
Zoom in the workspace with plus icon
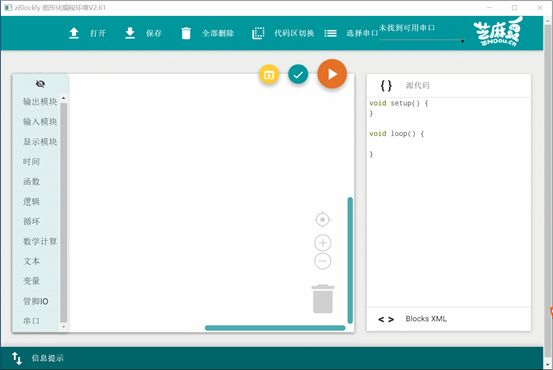pos(322,243)
